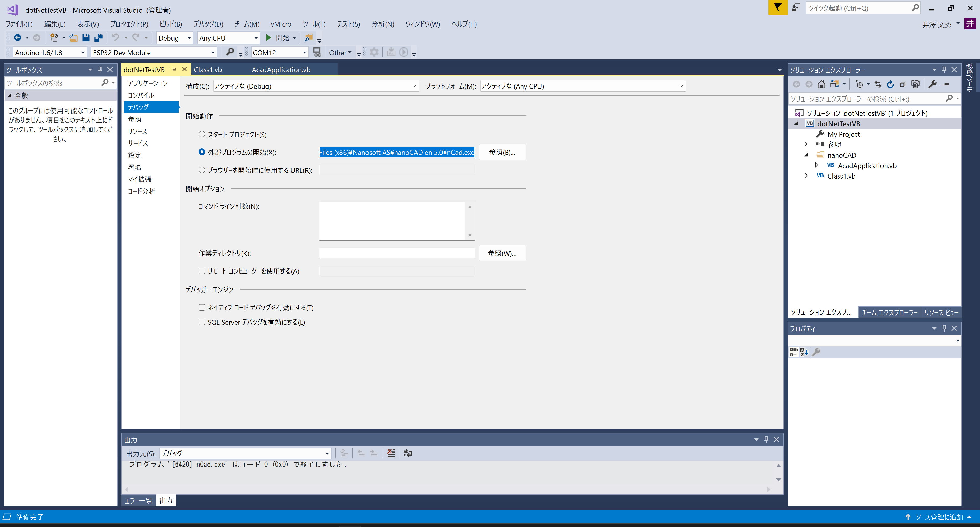Screen dimensions: 980x527
Task: Click 参照(B)... browse button for external program
Action: pos(502,152)
